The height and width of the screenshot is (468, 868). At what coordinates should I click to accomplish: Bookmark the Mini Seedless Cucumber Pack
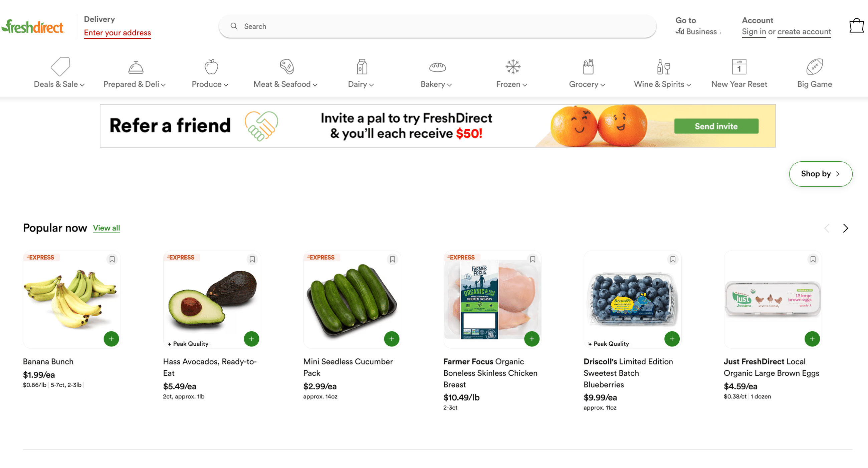[x=392, y=259]
